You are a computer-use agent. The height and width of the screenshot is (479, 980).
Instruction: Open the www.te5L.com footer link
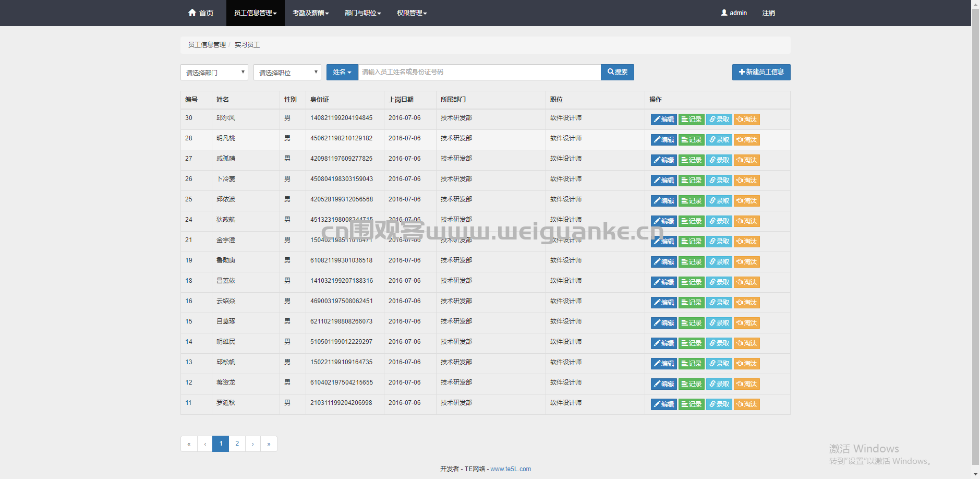tap(511, 469)
